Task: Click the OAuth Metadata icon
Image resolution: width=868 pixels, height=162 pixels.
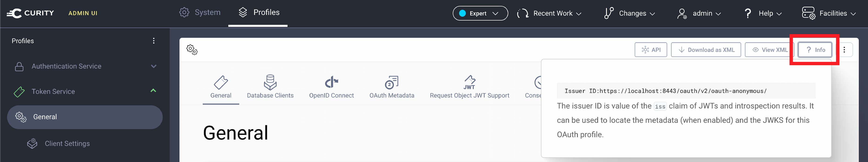Action: (x=391, y=82)
